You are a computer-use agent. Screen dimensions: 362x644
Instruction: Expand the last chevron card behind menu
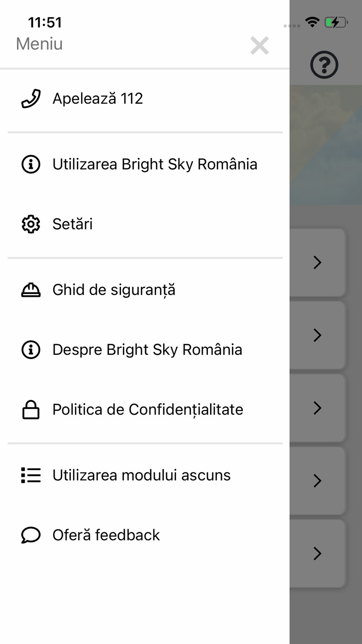click(x=317, y=553)
